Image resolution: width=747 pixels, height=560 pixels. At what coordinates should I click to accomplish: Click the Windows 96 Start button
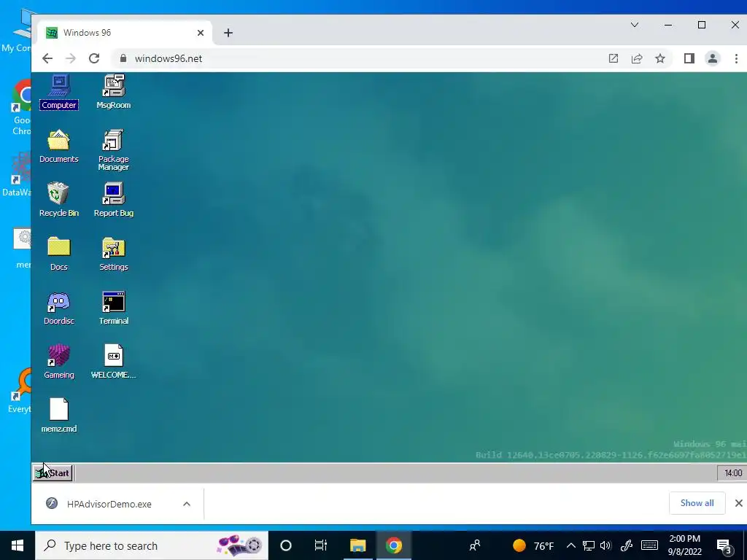53,472
